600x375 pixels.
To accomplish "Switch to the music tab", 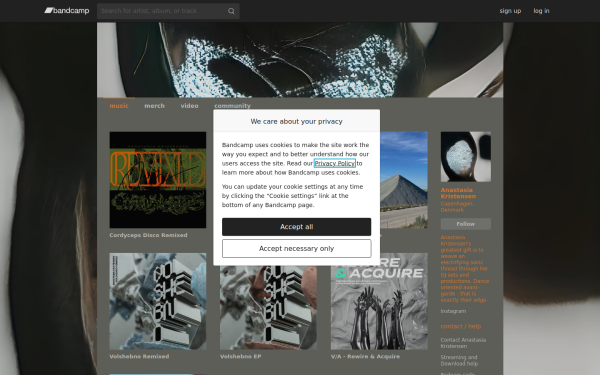I will click(119, 106).
